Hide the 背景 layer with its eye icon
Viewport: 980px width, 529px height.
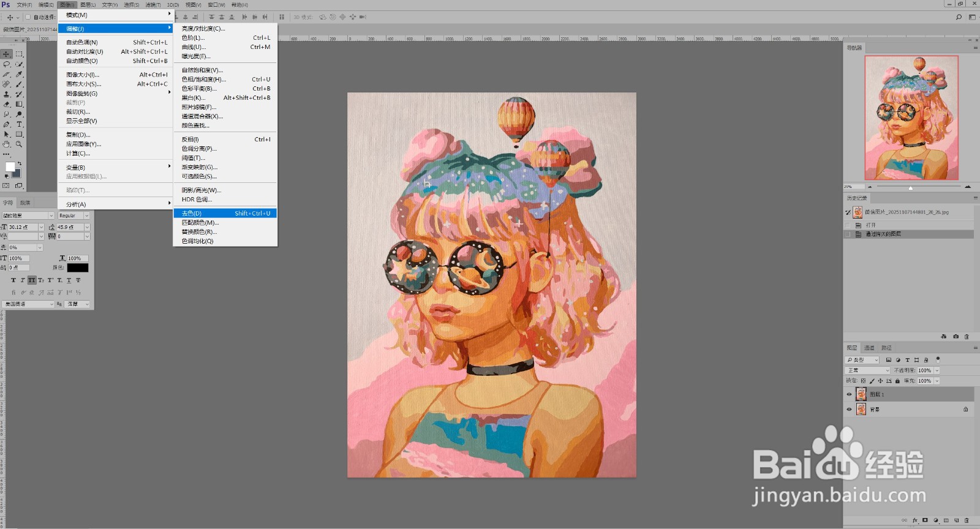pyautogui.click(x=849, y=410)
